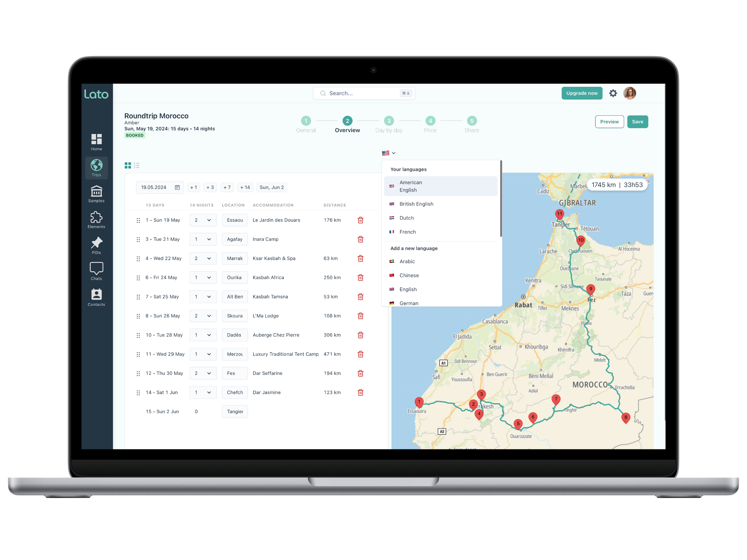Delete the Le Jardin des Douars row
Image resolution: width=747 pixels, height=560 pixels.
360,220
